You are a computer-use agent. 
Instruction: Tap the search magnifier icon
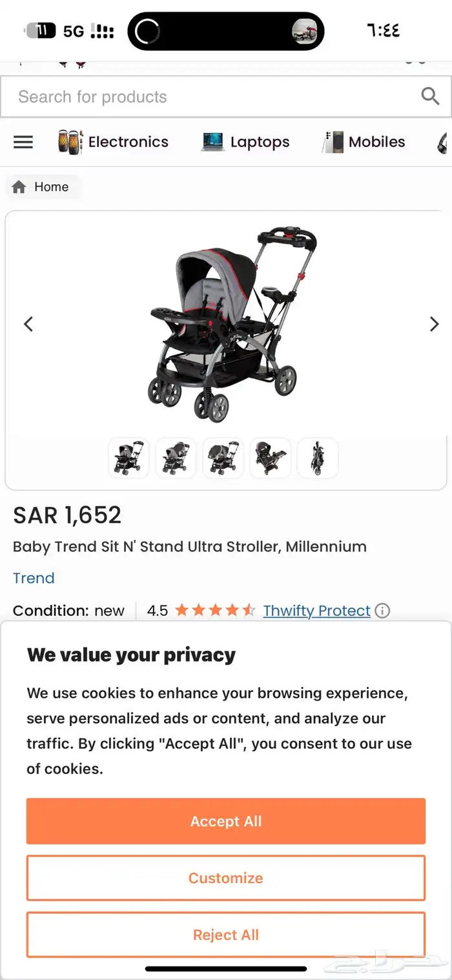tap(430, 97)
